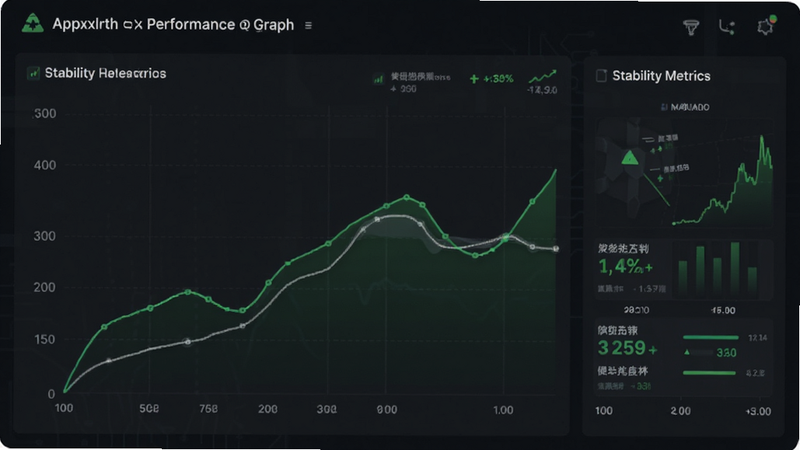Click the MAUADO label

(690, 107)
